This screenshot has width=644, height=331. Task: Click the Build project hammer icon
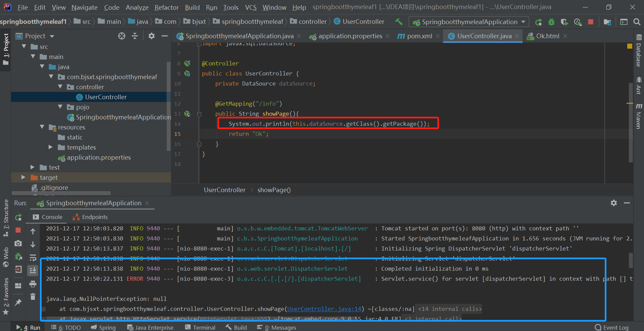(399, 22)
